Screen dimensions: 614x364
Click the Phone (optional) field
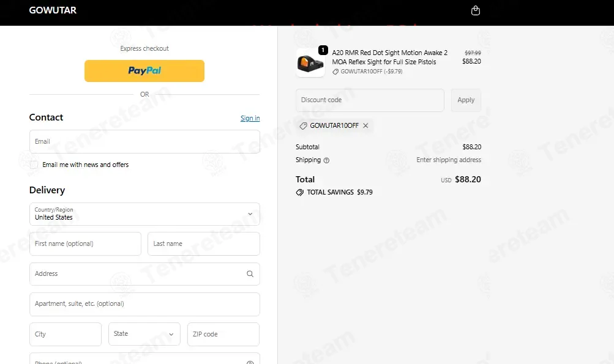(x=144, y=359)
